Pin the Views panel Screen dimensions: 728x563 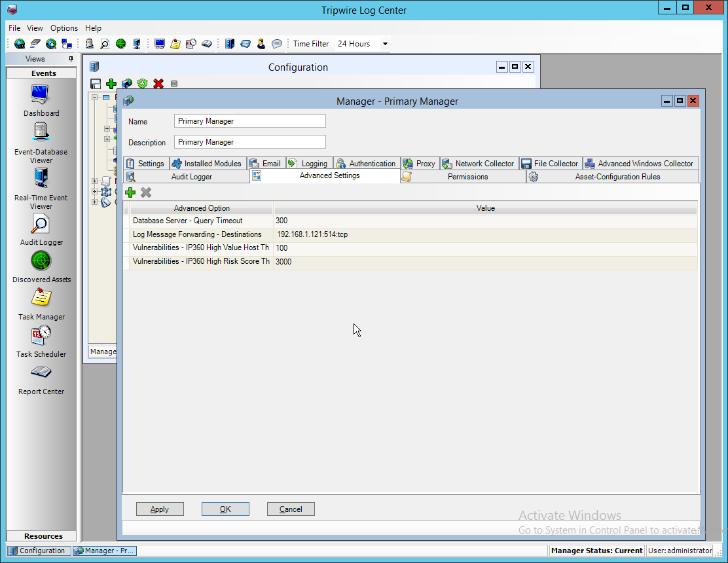pos(71,59)
